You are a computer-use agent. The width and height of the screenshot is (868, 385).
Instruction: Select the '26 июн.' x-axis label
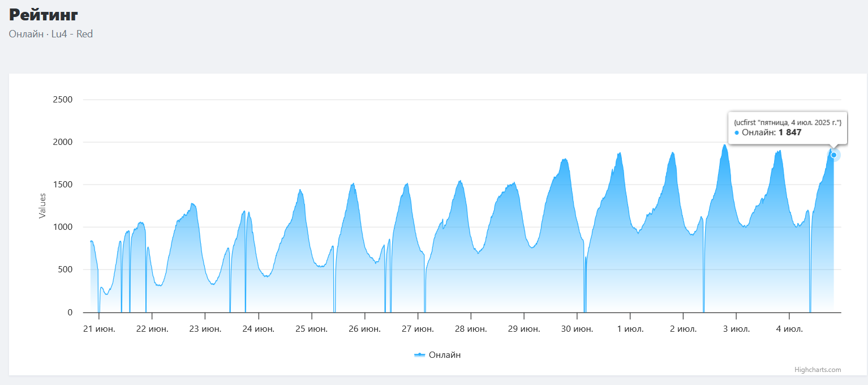[x=365, y=329]
